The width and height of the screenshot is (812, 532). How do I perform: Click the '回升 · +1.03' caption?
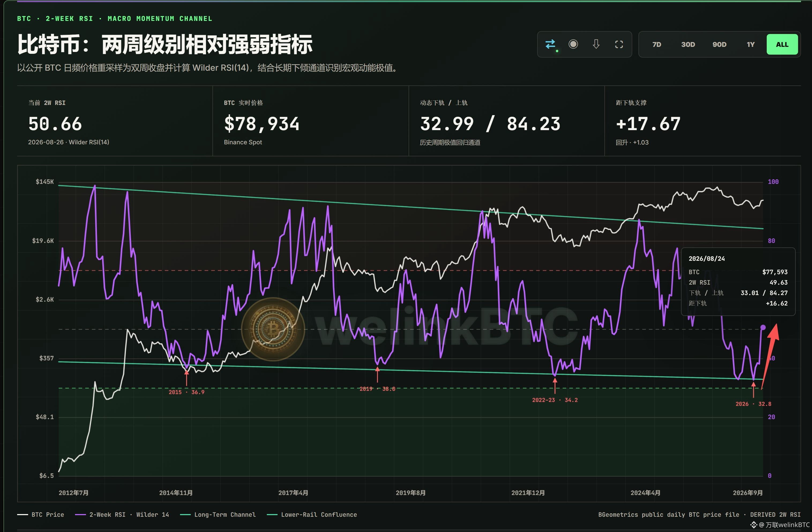click(632, 142)
